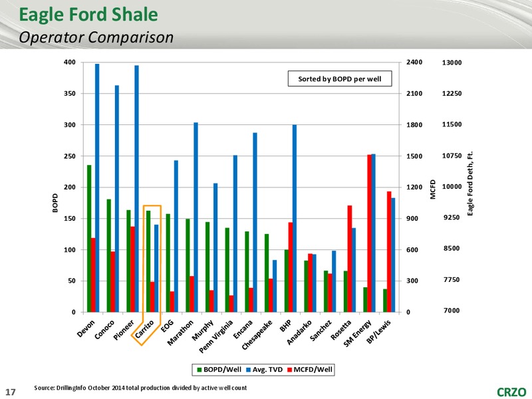The image size is (532, 399).
Task: Click Devon's tall blue TVD bar
Action: (x=97, y=188)
